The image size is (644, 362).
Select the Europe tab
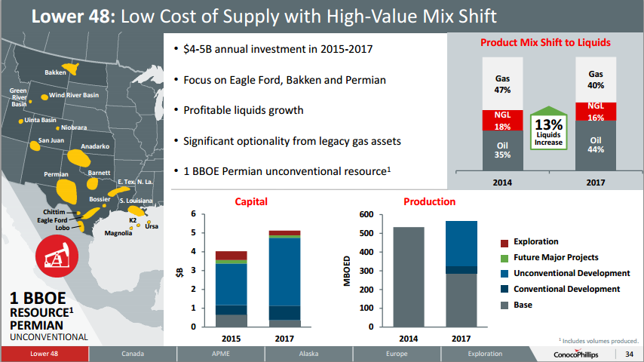click(397, 354)
